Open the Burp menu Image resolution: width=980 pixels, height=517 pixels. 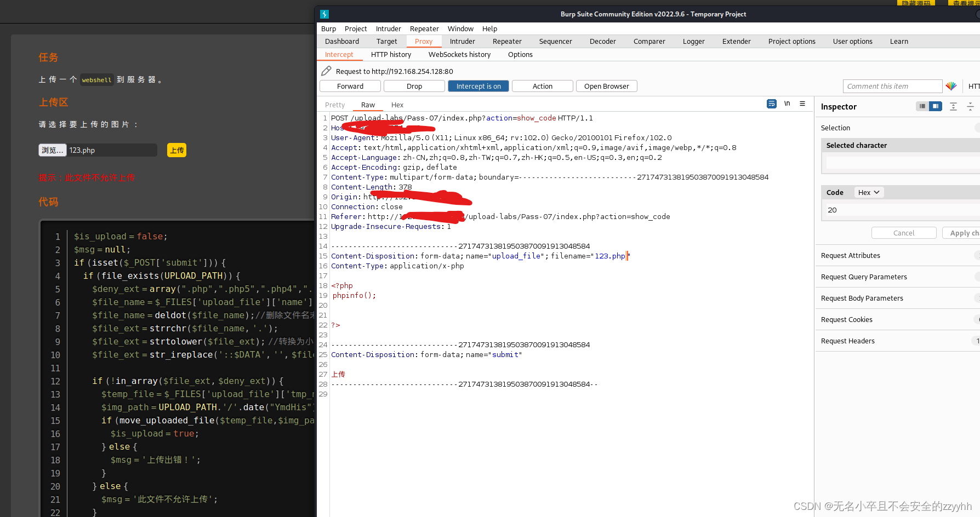(x=328, y=28)
